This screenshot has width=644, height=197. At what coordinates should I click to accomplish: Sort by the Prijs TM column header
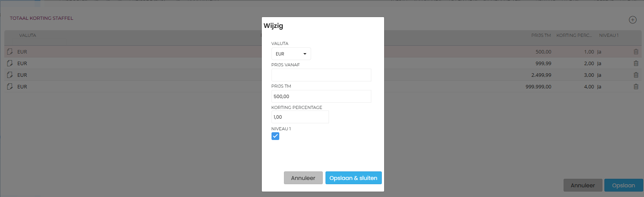tap(541, 35)
